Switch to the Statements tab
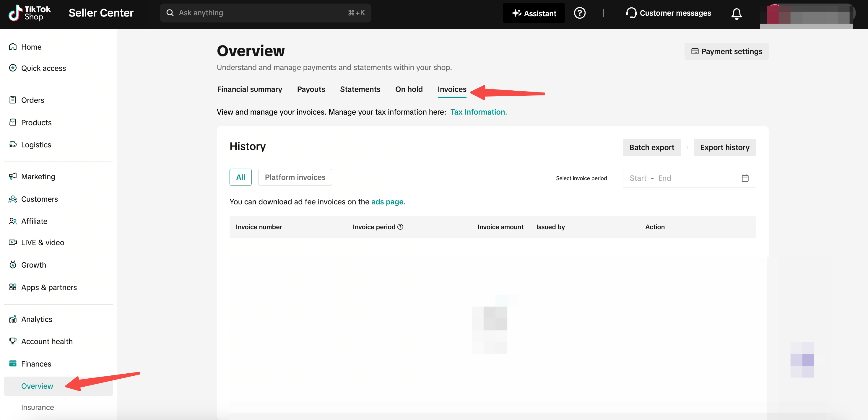Screen dimensions: 868x420 click(360, 89)
